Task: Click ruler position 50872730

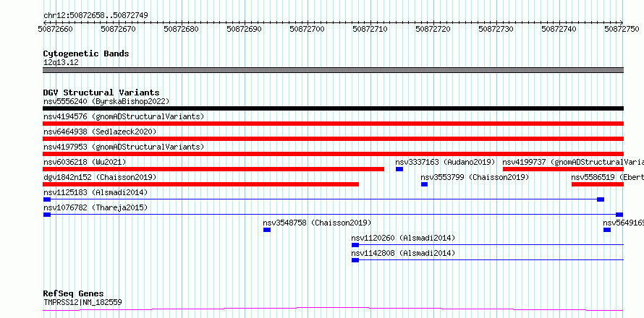Action: coord(496,29)
